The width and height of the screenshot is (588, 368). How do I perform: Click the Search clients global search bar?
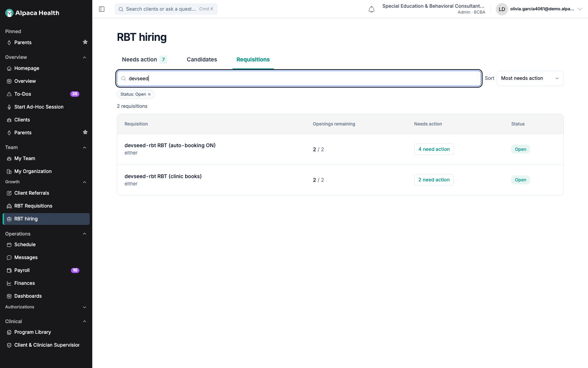pyautogui.click(x=166, y=9)
